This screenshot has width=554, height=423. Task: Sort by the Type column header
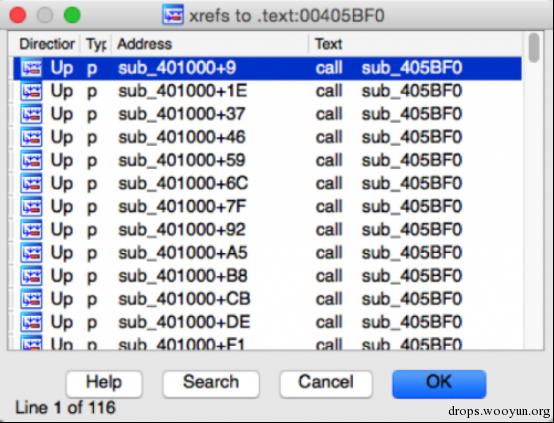pyautogui.click(x=96, y=44)
